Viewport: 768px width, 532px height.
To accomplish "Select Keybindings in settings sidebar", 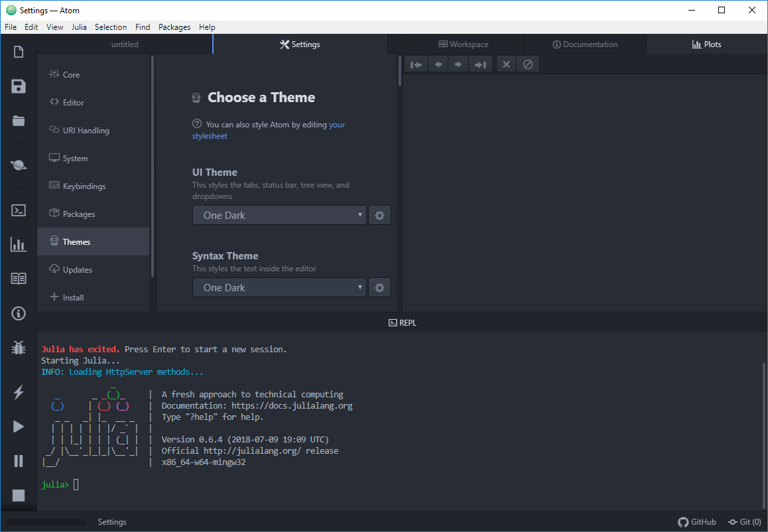I will click(x=84, y=186).
